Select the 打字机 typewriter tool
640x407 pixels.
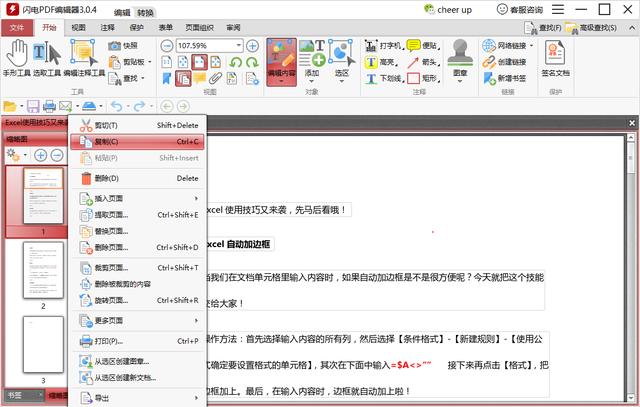[x=384, y=46]
